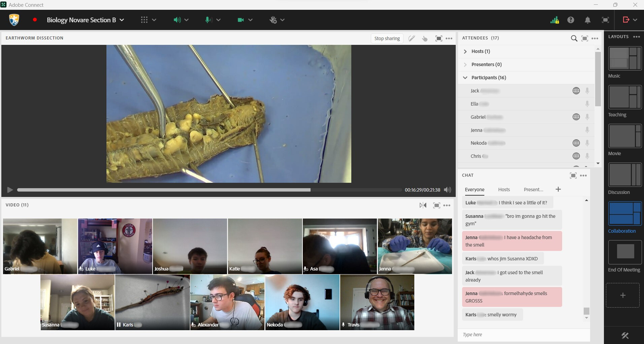This screenshot has height=344, width=644.
Task: Open Earthworm Dissection pod options menu
Action: [449, 38]
